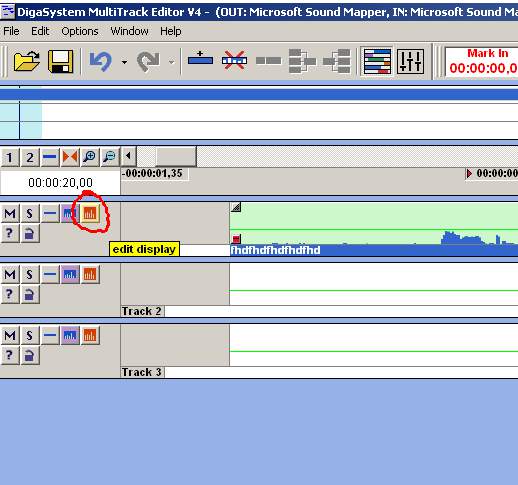Click the 00:00:20,00 time field
This screenshot has width=518, height=485.
60,182
